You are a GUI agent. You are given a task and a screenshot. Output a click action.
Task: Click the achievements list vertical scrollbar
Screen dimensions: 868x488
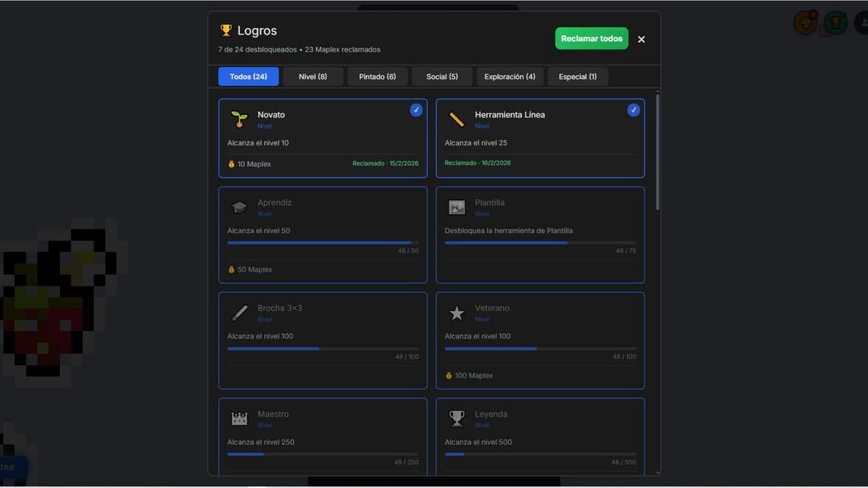[x=658, y=152]
